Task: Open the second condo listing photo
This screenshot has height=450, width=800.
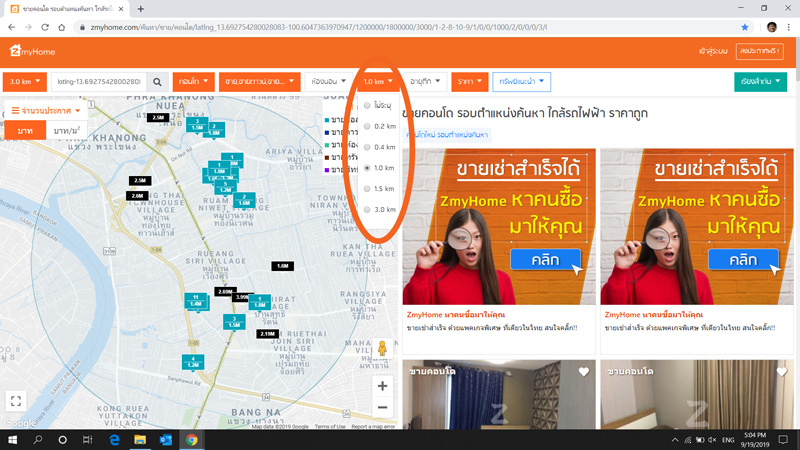Action: pos(696,394)
